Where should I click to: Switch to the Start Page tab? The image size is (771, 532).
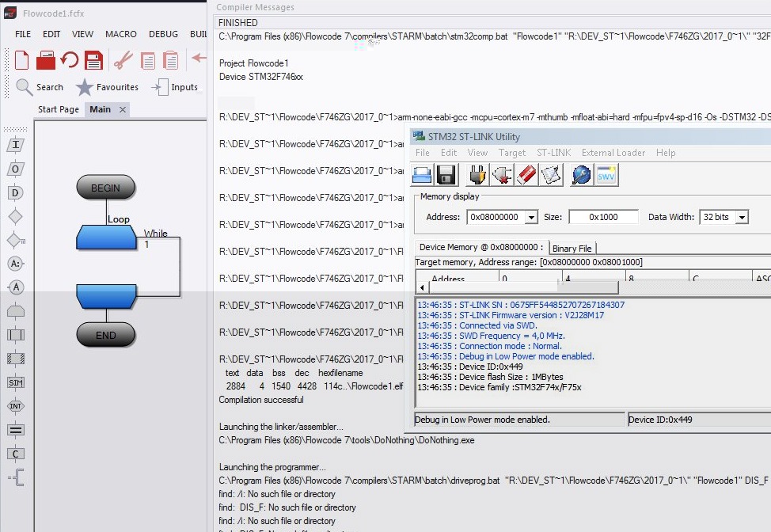(x=59, y=109)
